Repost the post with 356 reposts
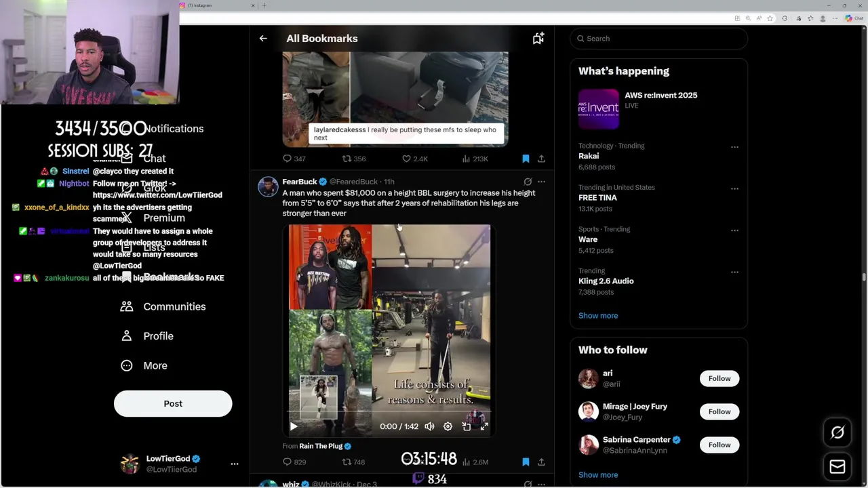868x488 pixels. 354,159
